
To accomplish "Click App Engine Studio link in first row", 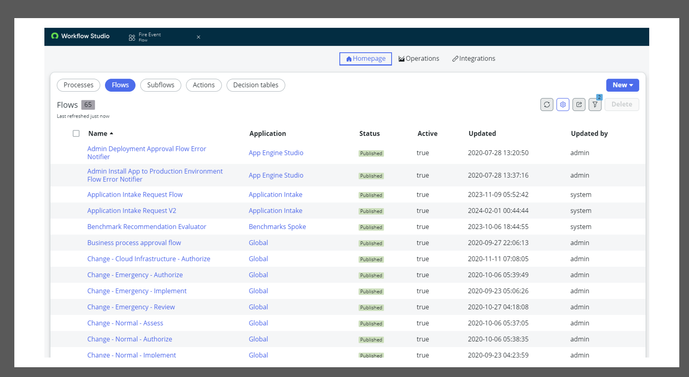I will click(x=276, y=152).
